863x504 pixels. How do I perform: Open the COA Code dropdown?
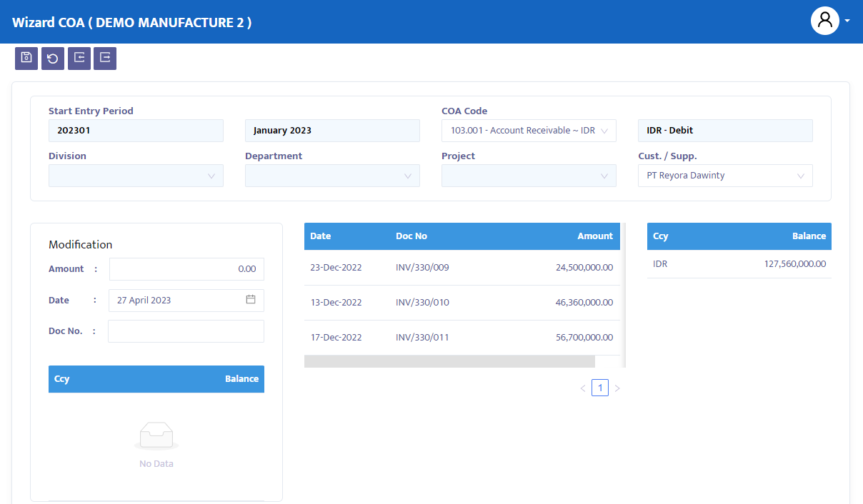pos(529,131)
